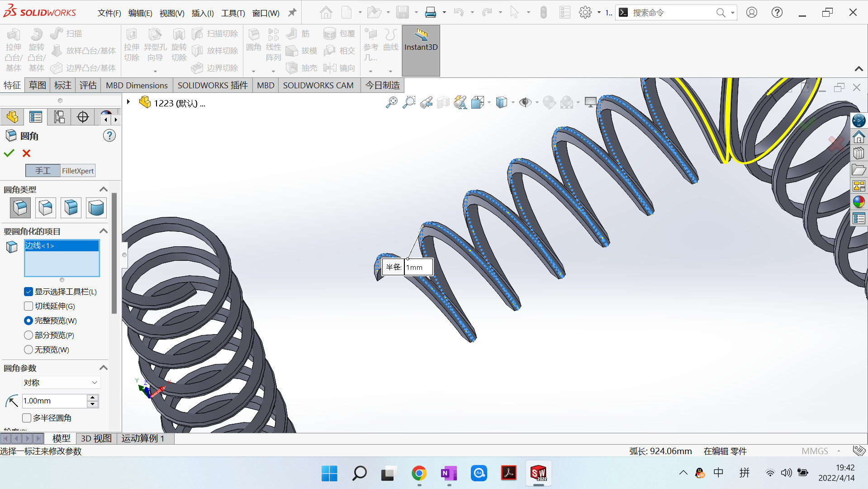This screenshot has height=489, width=868.
Task: Open the 对称 fillet method dropdown
Action: coord(61,383)
